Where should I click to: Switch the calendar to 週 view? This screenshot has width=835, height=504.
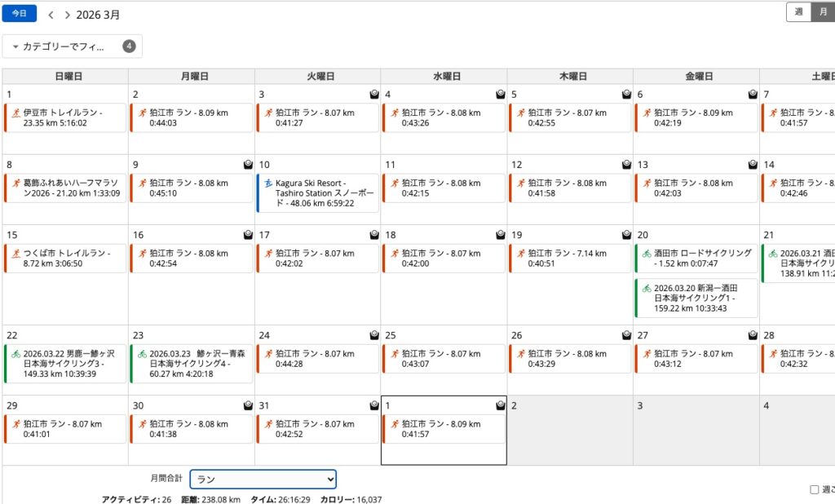798,12
